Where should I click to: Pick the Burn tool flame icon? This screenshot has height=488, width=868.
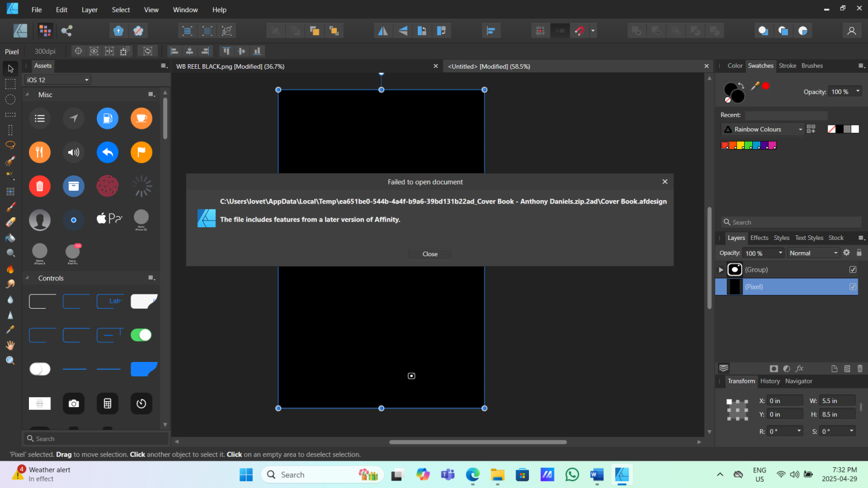pyautogui.click(x=10, y=269)
